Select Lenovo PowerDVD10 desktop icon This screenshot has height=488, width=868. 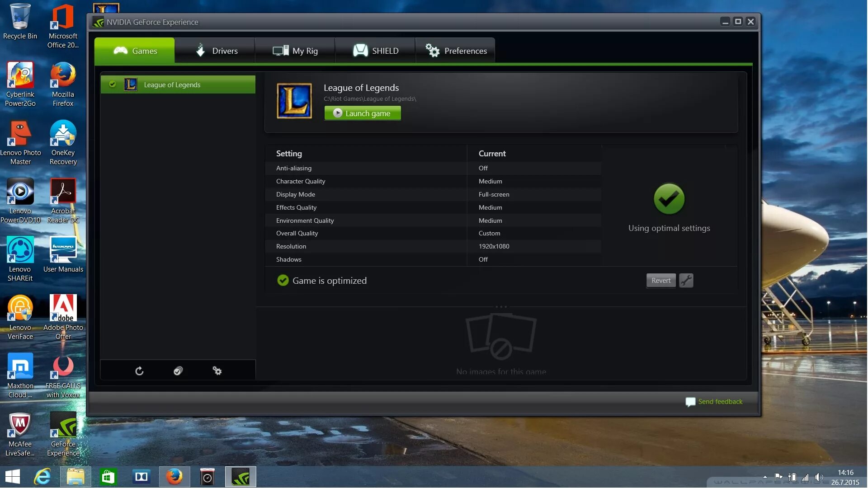[x=20, y=201]
